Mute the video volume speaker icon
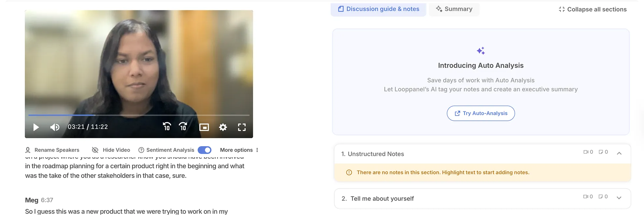Screen dimensions: 644x215 (55, 127)
